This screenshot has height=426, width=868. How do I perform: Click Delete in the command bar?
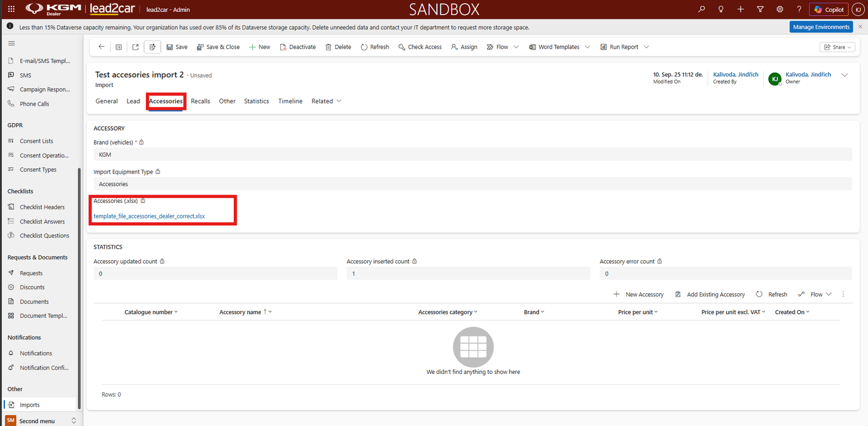pos(338,47)
